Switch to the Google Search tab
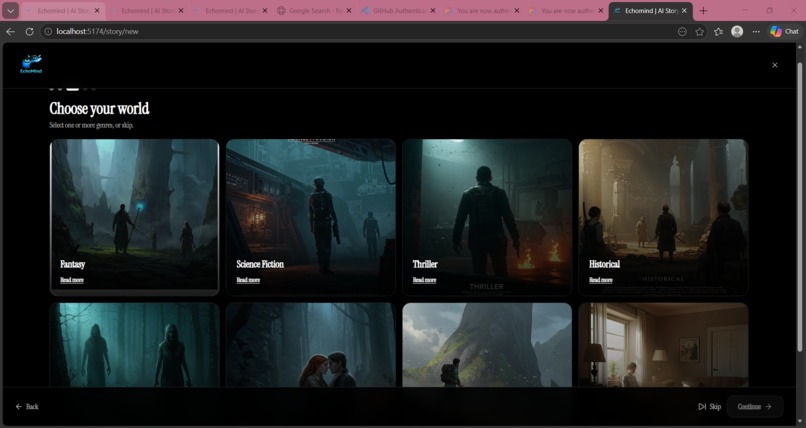 click(x=315, y=10)
